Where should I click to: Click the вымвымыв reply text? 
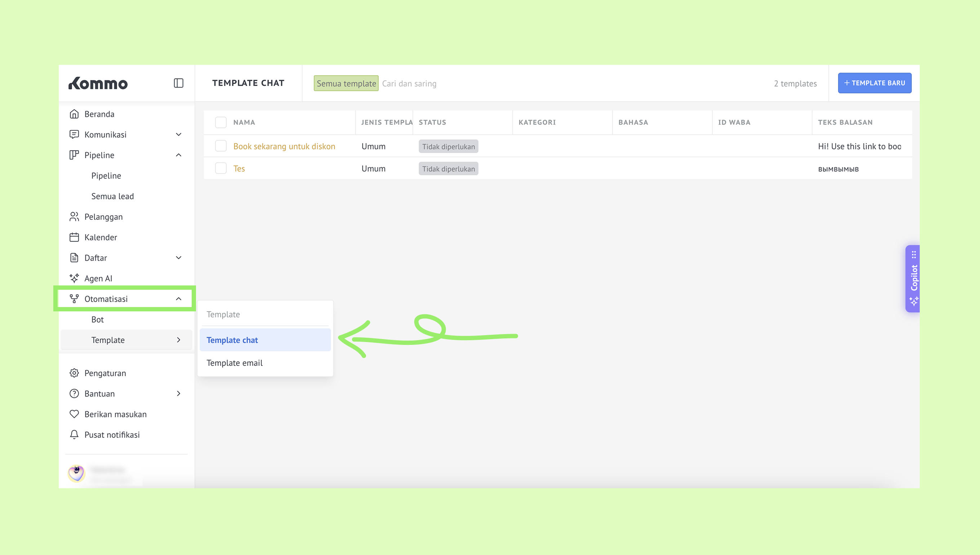(838, 169)
